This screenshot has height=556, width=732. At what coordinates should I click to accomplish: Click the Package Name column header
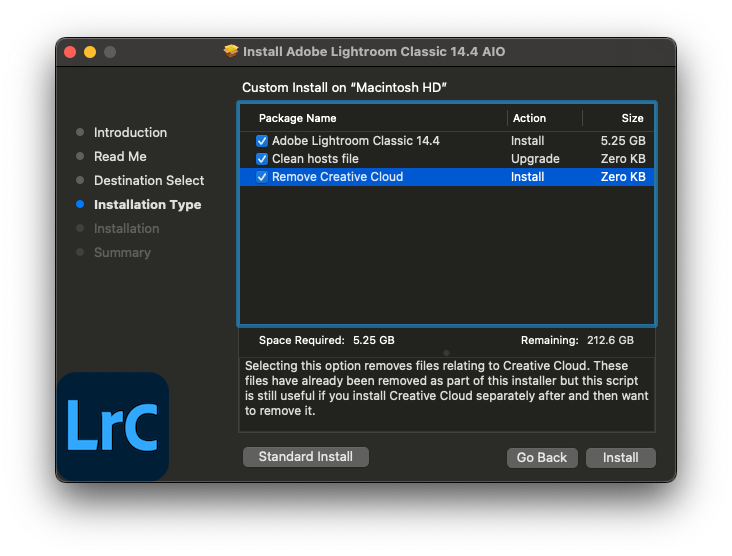click(297, 118)
